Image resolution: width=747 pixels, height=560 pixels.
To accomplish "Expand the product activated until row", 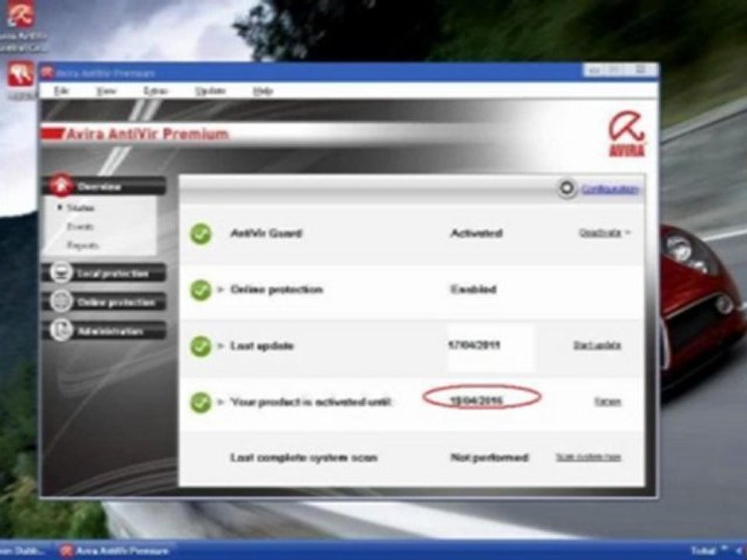I will (220, 401).
